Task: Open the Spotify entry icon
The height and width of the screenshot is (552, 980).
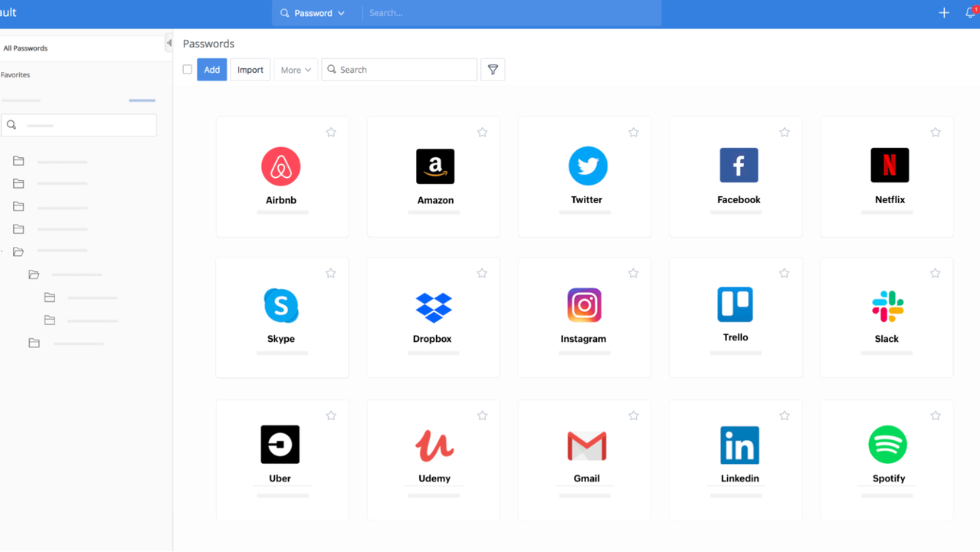Action: [x=887, y=445]
